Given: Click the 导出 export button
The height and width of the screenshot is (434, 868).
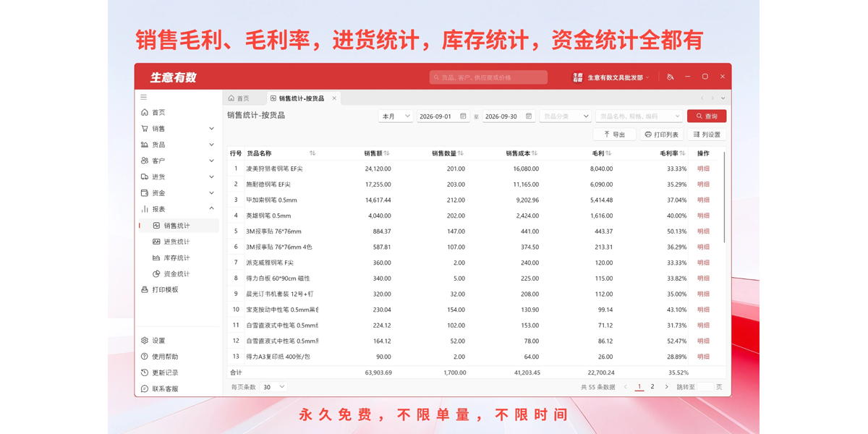Looking at the screenshot, I should (615, 135).
